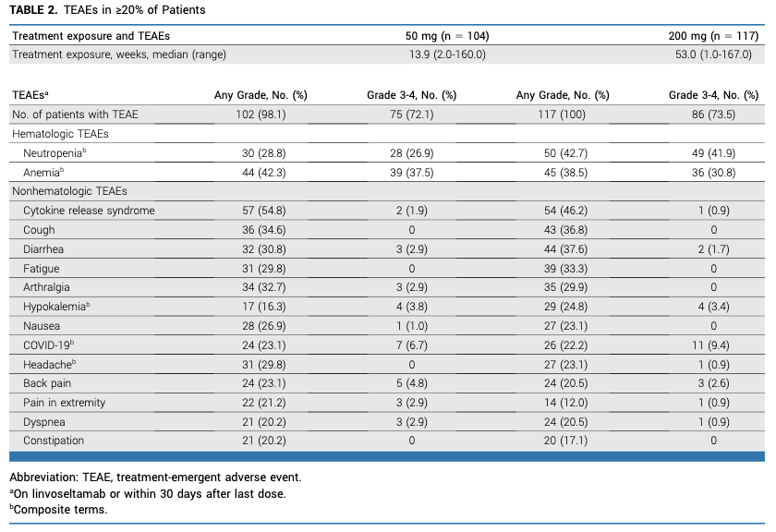Select the Constipation row label
Screen dimensions: 776x532
[54, 441]
